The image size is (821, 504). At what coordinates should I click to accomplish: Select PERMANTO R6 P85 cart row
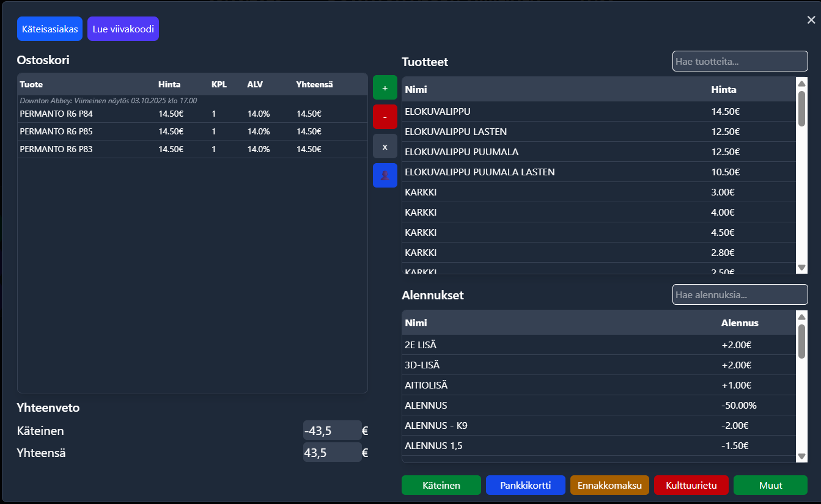56,131
